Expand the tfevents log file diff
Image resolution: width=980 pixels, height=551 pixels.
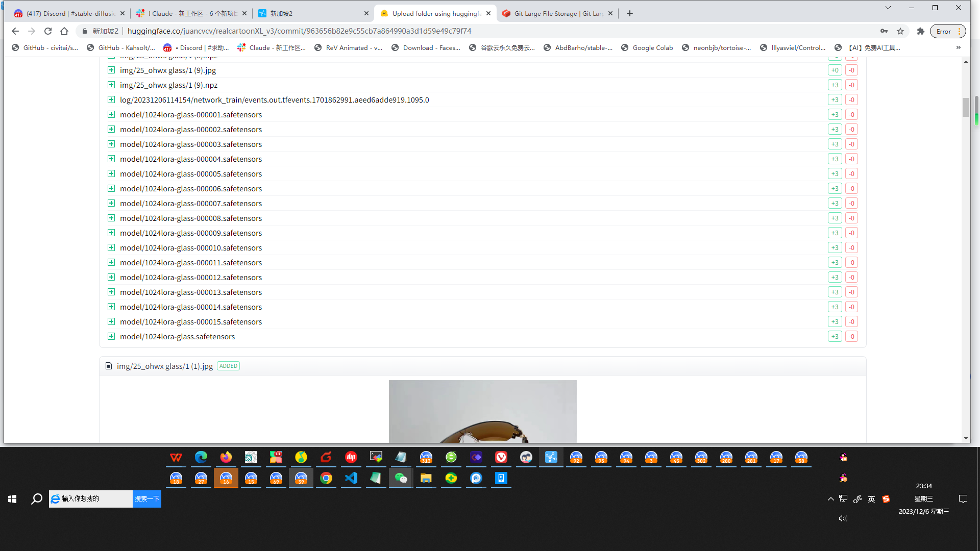point(111,99)
